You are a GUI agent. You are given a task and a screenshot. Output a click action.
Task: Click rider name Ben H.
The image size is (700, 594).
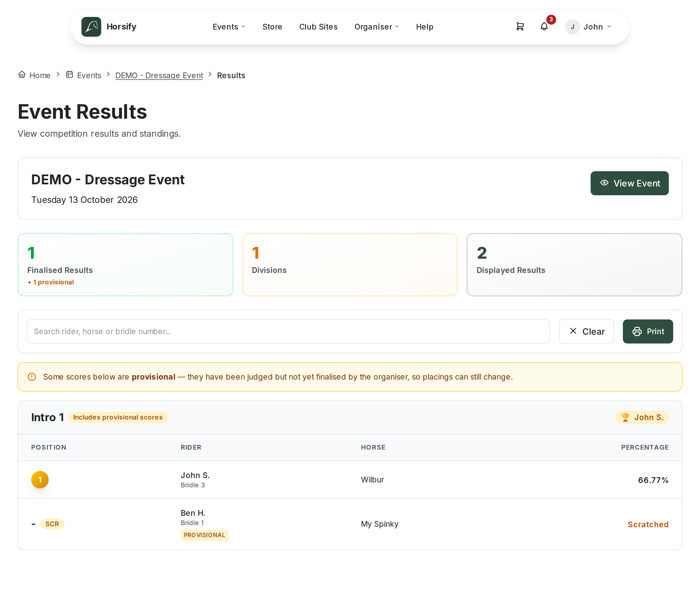193,513
